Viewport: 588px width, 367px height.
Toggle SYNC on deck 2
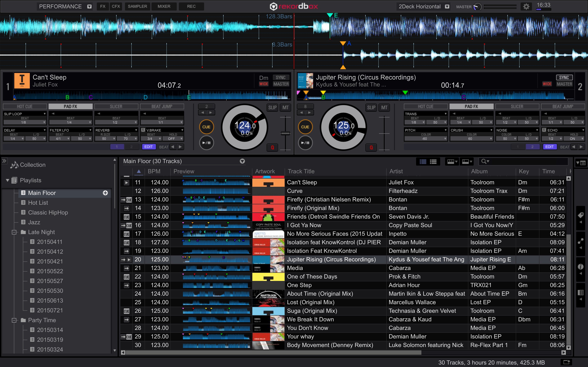pyautogui.click(x=564, y=77)
